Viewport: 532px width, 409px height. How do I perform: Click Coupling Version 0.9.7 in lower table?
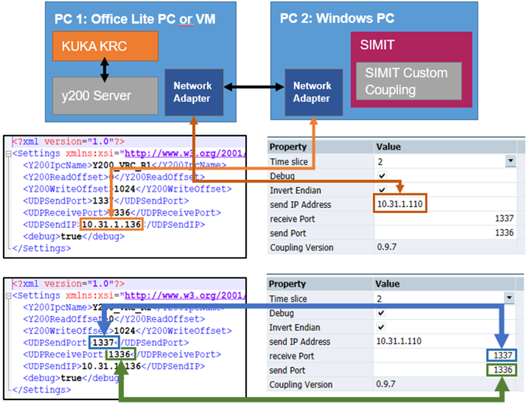[x=385, y=384]
